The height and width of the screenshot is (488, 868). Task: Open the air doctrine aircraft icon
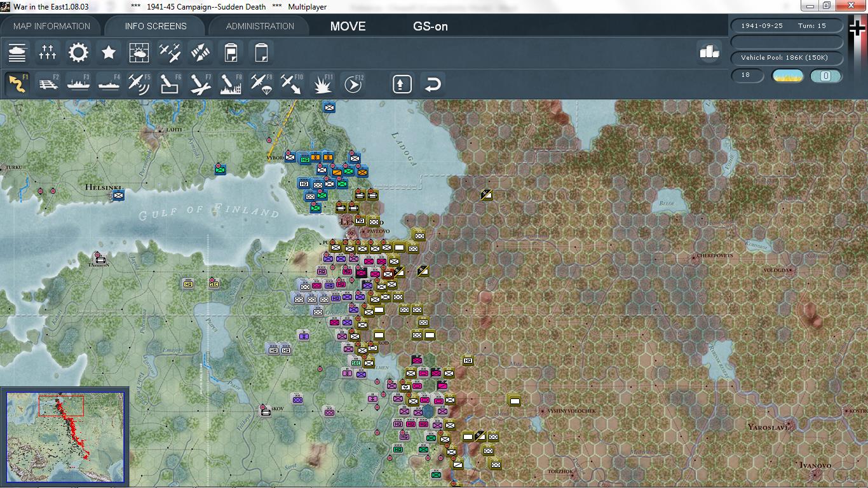[x=170, y=53]
